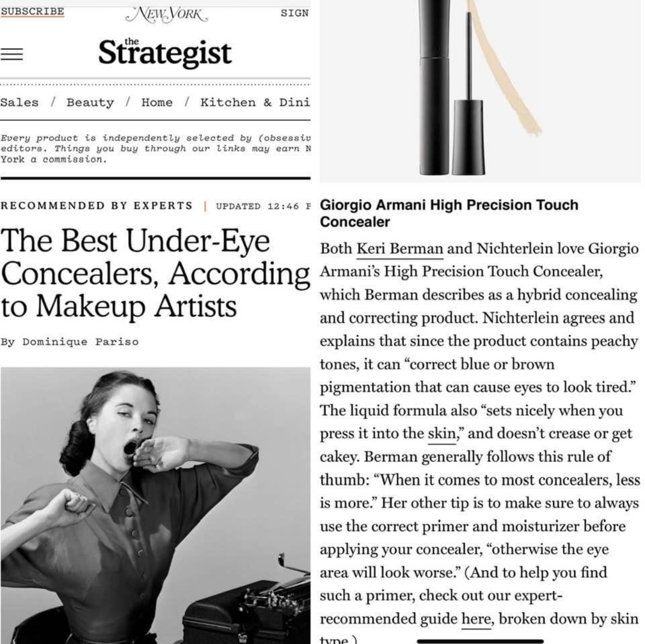Open the yawning woman photo

(155, 505)
